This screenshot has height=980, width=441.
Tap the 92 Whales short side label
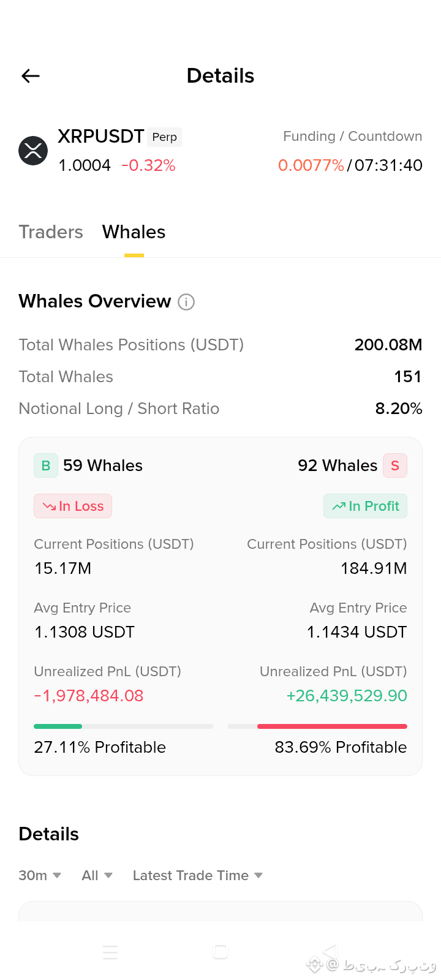pos(337,466)
